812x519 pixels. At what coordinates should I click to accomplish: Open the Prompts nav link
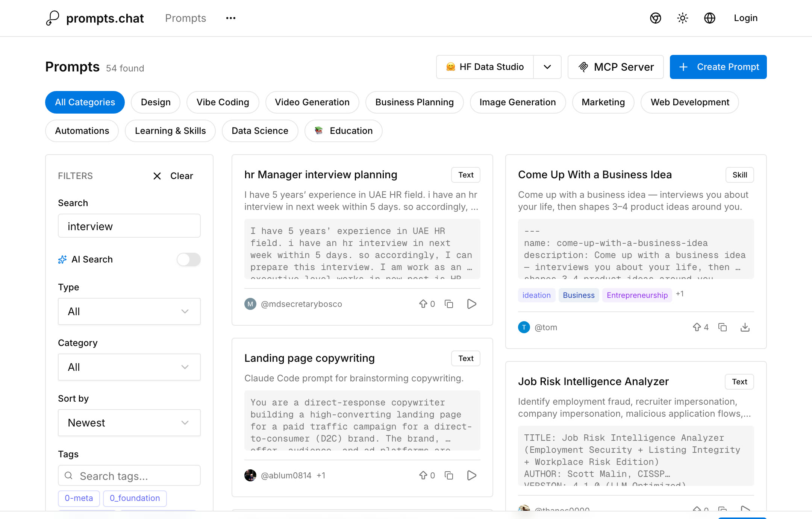click(x=186, y=18)
